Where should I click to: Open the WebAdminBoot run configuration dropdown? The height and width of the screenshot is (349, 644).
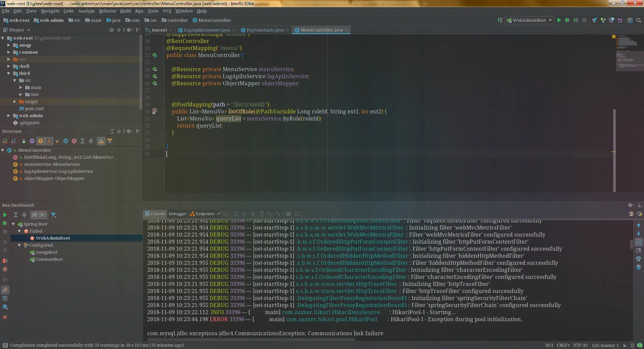click(x=529, y=20)
